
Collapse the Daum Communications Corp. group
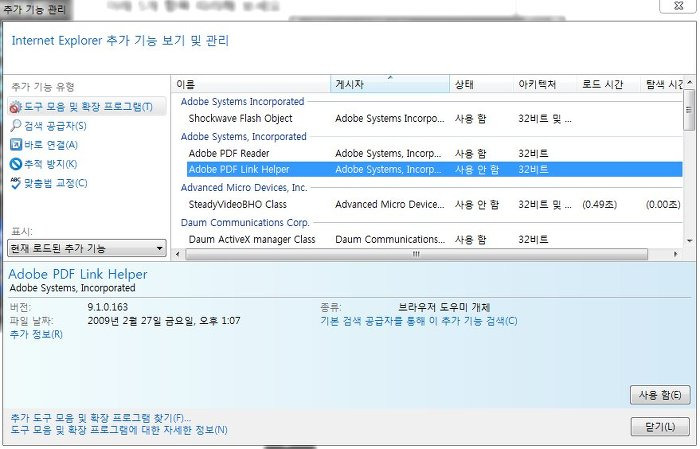[x=245, y=222]
